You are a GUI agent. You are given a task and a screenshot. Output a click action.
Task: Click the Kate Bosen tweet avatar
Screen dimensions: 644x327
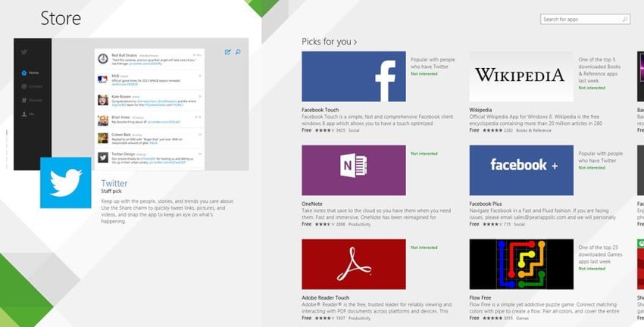(103, 100)
